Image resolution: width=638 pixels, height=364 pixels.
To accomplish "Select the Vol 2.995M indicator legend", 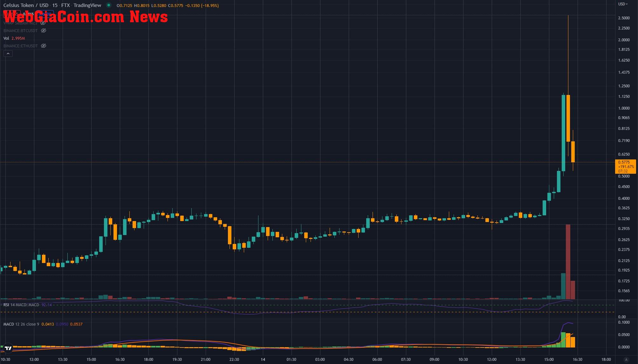I will coord(14,38).
